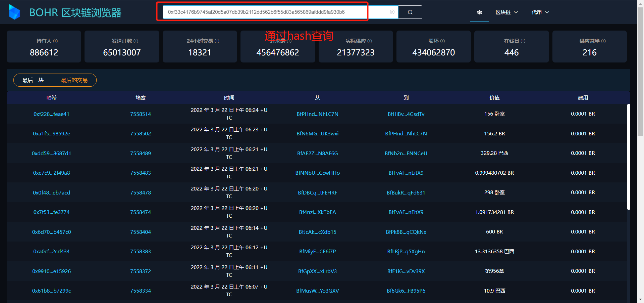Click info icon beside 毁坏

(442, 41)
